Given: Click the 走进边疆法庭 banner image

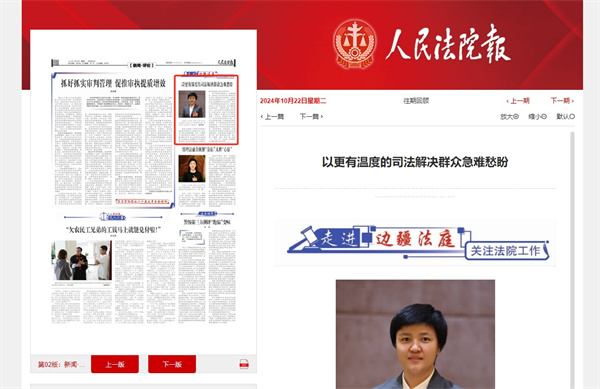Looking at the screenshot, I should coord(415,243).
